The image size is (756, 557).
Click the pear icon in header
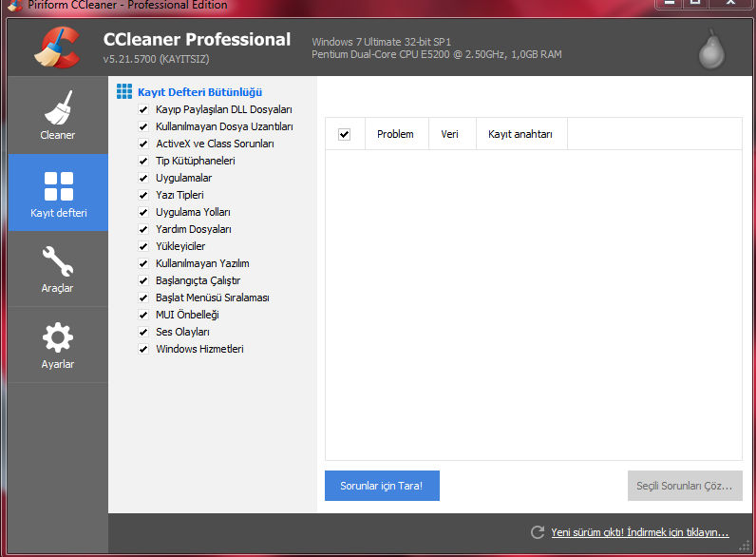[711, 49]
